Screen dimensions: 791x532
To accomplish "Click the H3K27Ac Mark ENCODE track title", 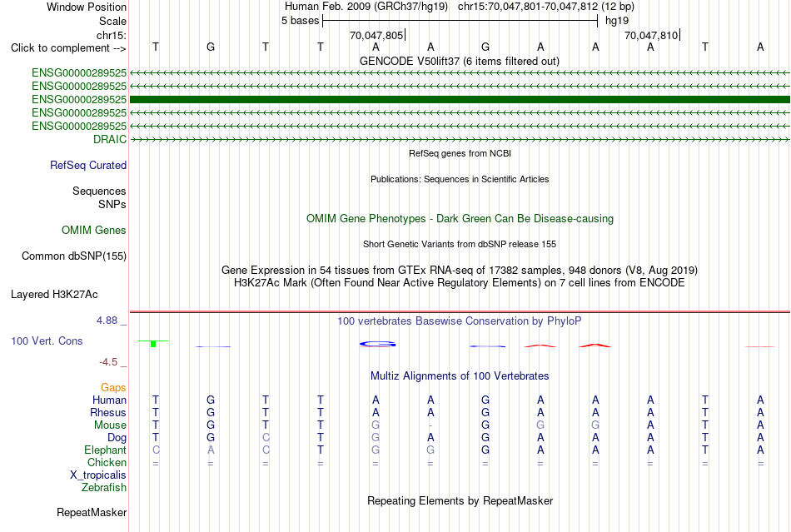I will click(460, 283).
